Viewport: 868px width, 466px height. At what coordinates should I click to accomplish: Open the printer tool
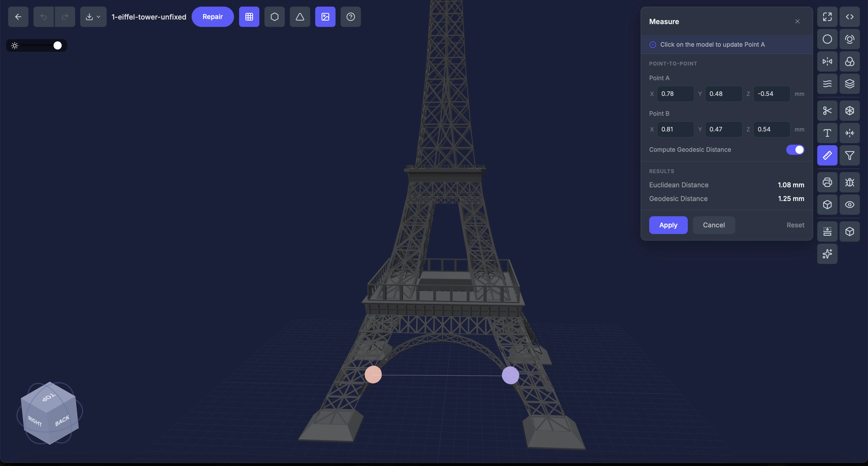(x=827, y=182)
